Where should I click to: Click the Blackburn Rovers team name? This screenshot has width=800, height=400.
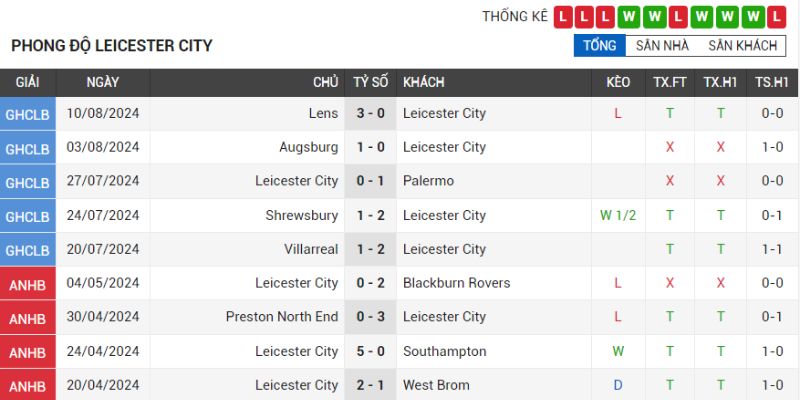point(456,283)
